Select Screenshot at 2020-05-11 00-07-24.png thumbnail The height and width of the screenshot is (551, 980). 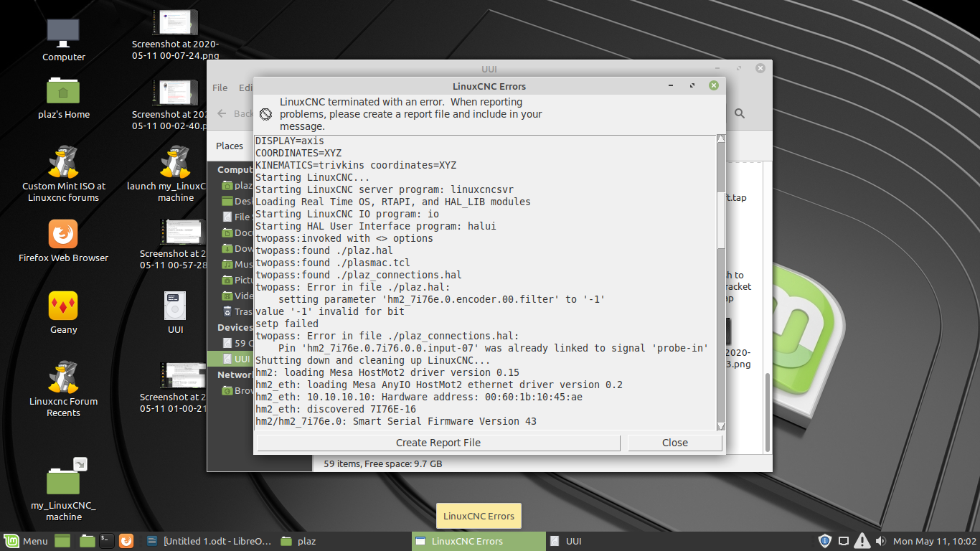(175, 23)
